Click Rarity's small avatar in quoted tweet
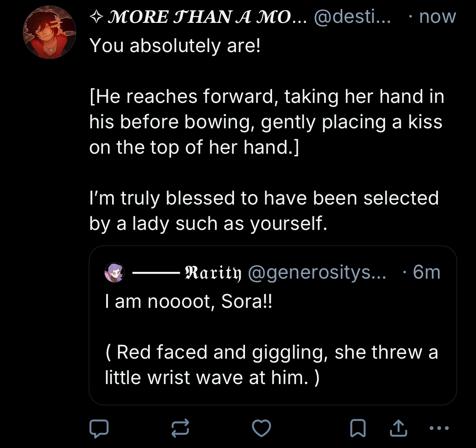The width and height of the screenshot is (476, 448). [x=115, y=272]
